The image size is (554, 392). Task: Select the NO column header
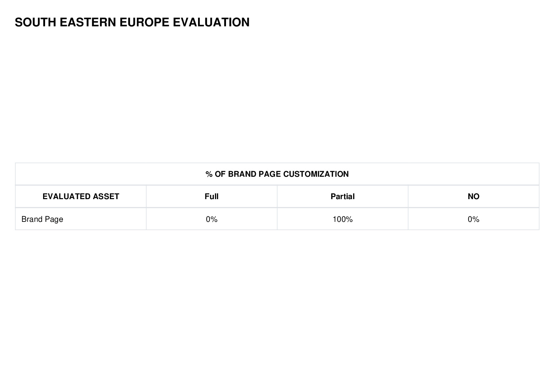(x=473, y=196)
